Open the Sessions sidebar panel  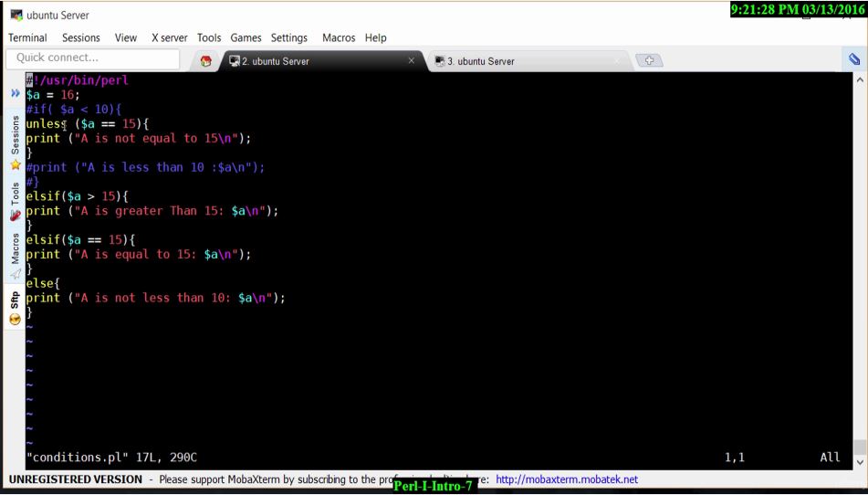[x=15, y=134]
